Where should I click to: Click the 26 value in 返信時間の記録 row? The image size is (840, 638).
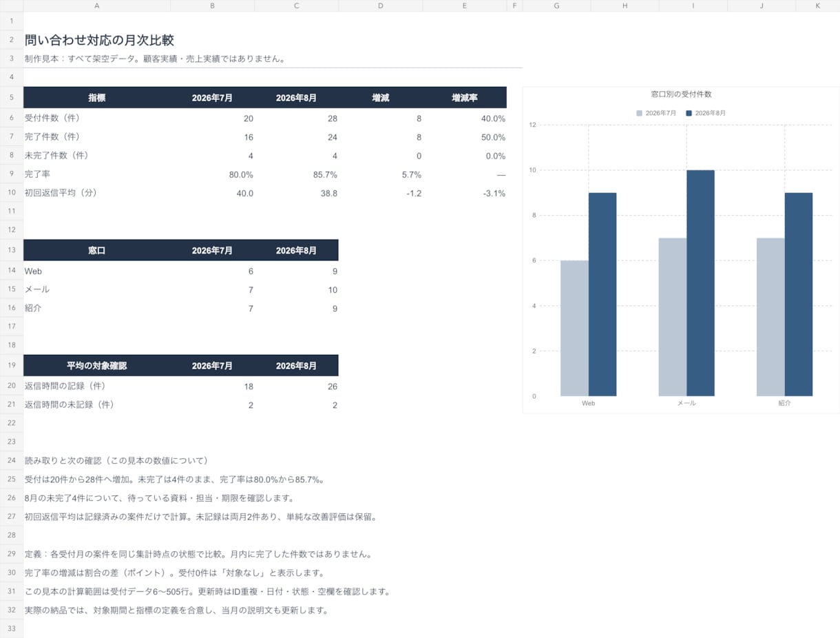click(x=332, y=387)
